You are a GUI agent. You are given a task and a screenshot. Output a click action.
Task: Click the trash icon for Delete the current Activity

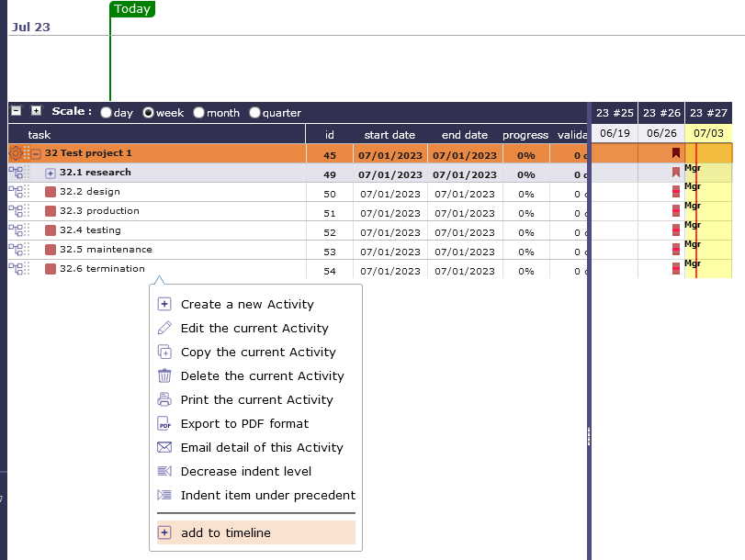pos(164,375)
